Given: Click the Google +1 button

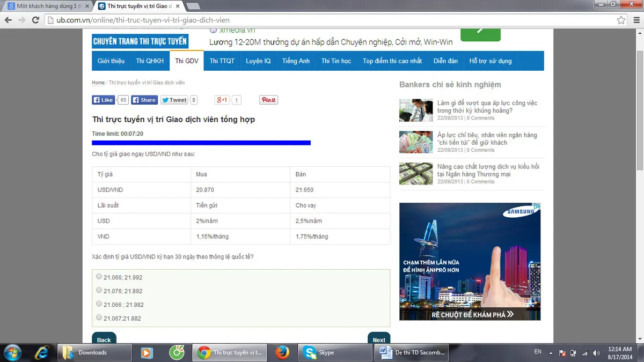Looking at the screenshot, I should (x=222, y=100).
